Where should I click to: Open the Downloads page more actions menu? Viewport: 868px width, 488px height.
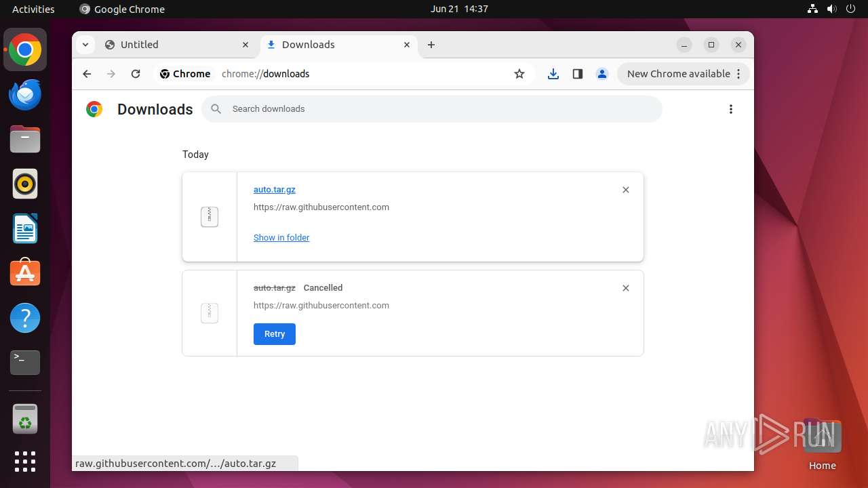(x=731, y=109)
